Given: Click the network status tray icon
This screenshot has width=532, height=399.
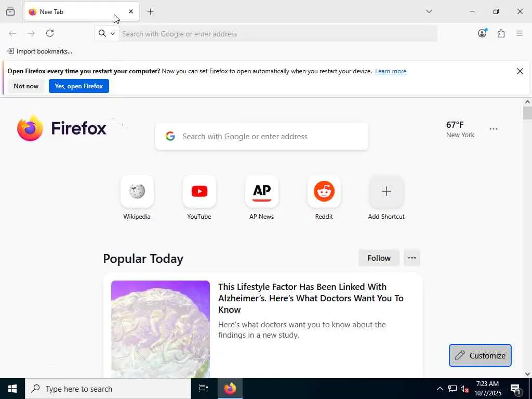Looking at the screenshot, I should pos(453,389).
